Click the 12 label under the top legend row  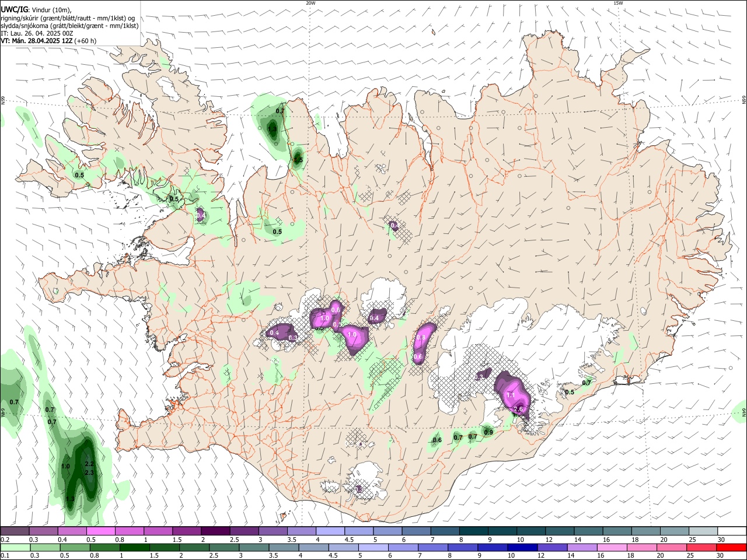(x=550, y=540)
